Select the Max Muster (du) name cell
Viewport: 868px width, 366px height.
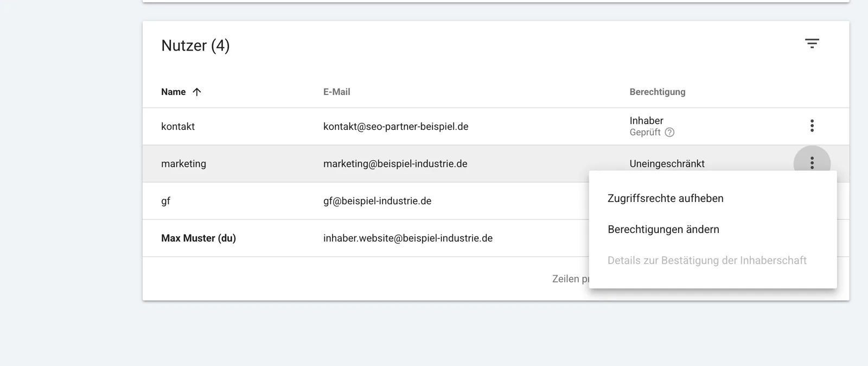tap(199, 238)
